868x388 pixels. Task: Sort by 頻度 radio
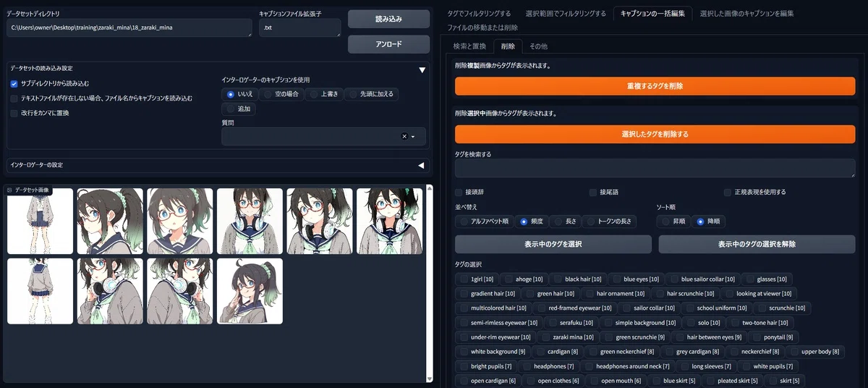533,222
